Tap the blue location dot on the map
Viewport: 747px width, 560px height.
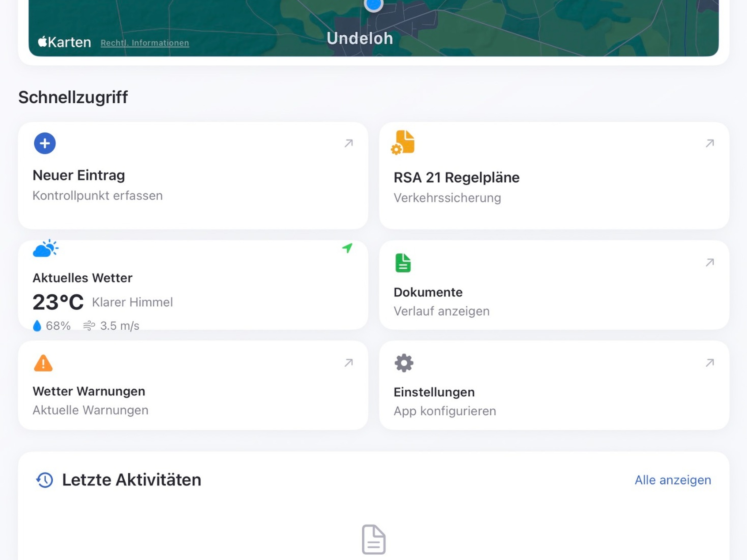373,4
